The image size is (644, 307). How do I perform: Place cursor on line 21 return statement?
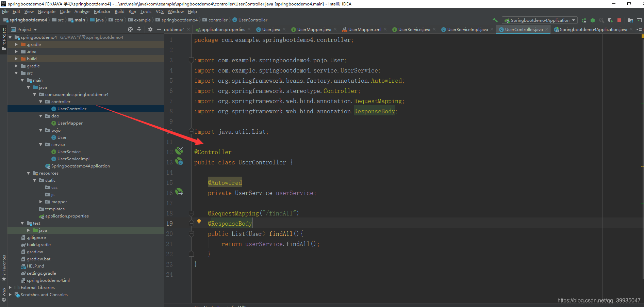[x=270, y=244]
